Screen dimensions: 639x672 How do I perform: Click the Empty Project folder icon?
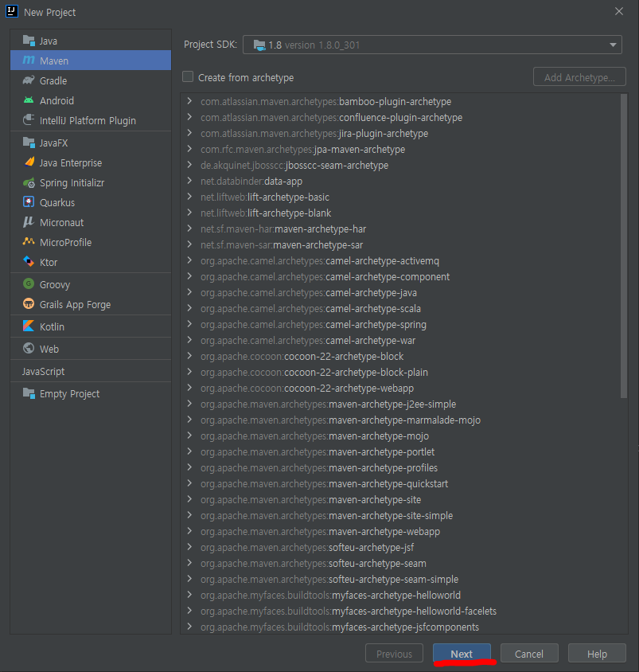[29, 393]
